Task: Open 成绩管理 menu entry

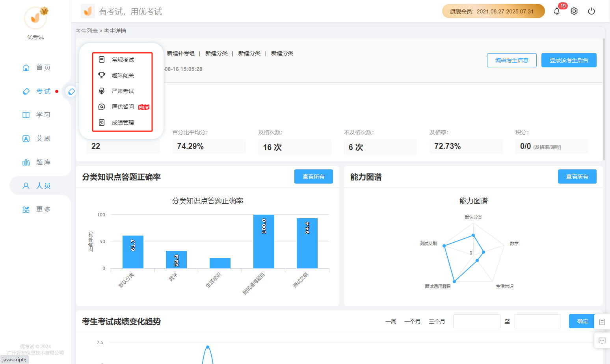Action: pyautogui.click(x=123, y=123)
